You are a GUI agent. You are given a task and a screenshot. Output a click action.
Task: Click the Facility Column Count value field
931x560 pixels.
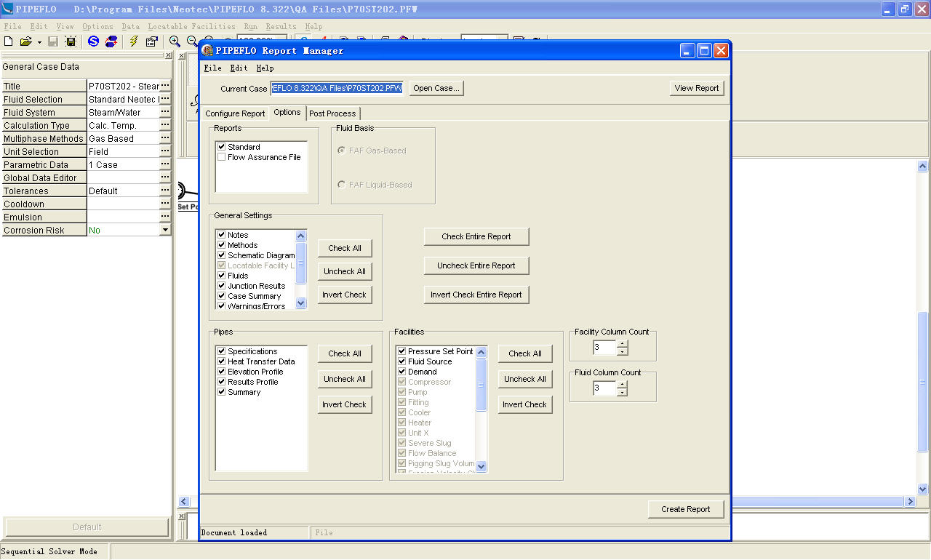click(x=604, y=348)
